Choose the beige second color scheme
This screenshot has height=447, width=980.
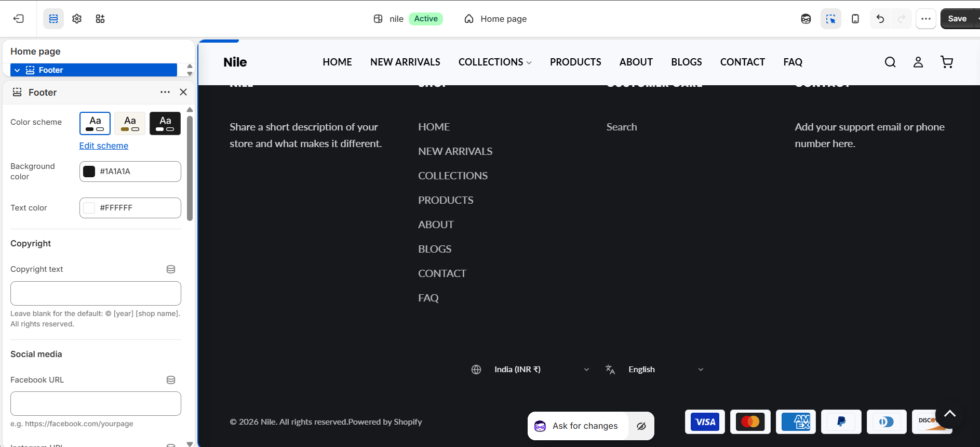(x=130, y=123)
